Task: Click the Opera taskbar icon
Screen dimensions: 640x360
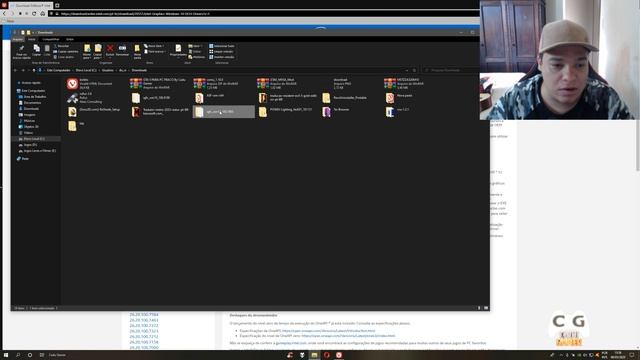Action: 327,355
